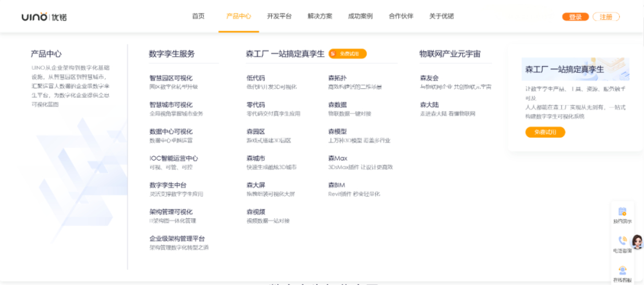Open the 合作伙伴 nav item
This screenshot has width=644, height=285.
click(401, 16)
